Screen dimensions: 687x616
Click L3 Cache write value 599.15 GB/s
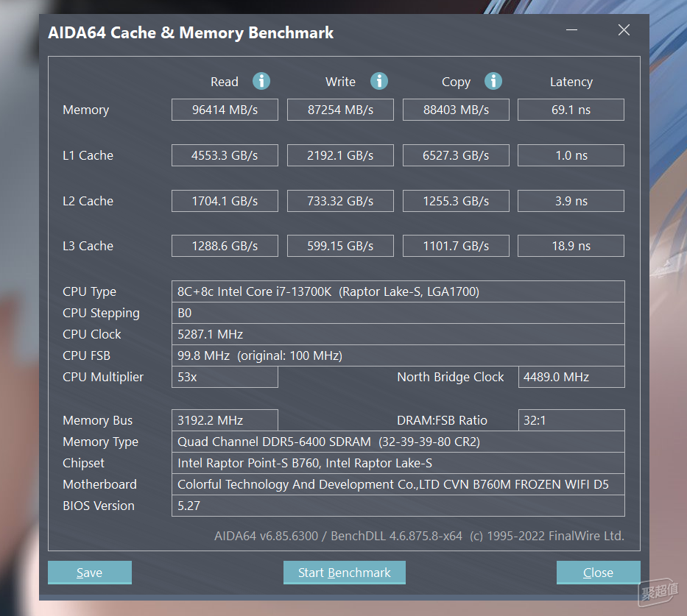(x=340, y=246)
